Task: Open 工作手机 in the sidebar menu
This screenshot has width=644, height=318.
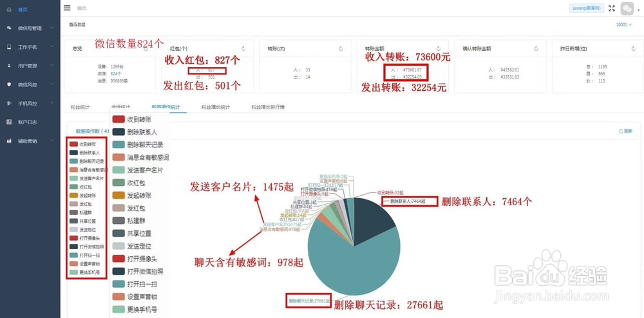Action: pyautogui.click(x=28, y=47)
